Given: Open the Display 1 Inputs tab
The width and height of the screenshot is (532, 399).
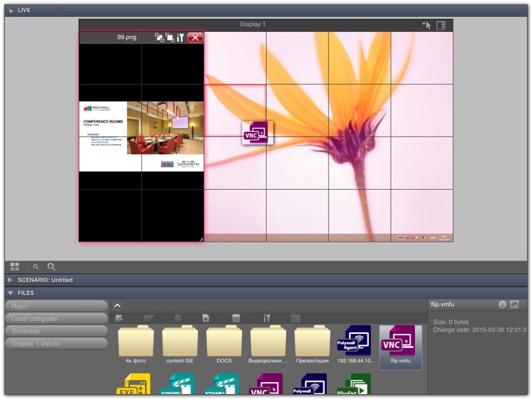Looking at the screenshot, I should coord(56,344).
